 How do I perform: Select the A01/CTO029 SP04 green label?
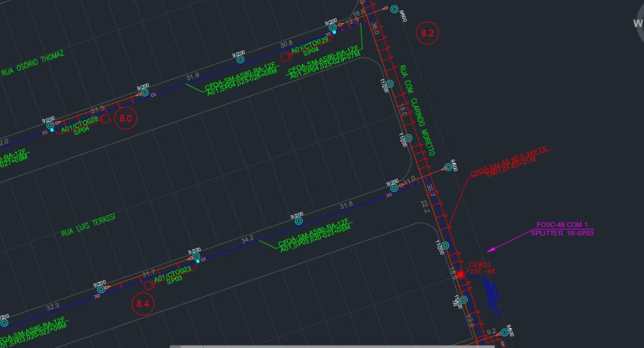click(310, 46)
